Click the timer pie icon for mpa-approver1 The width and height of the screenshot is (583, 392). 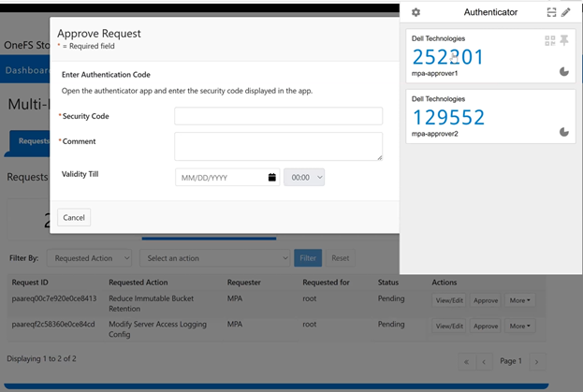(x=564, y=71)
